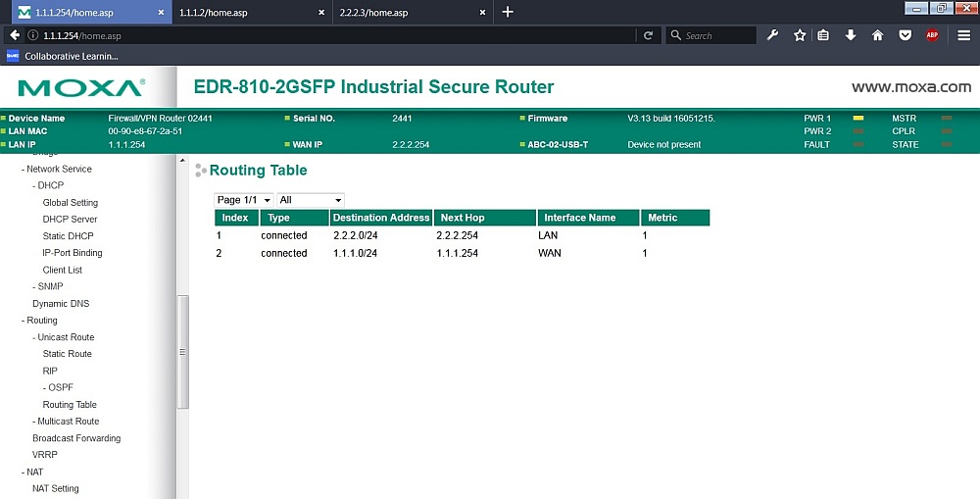Click next hop 1.1.1.254 in table
This screenshot has height=499, width=980.
click(x=458, y=253)
